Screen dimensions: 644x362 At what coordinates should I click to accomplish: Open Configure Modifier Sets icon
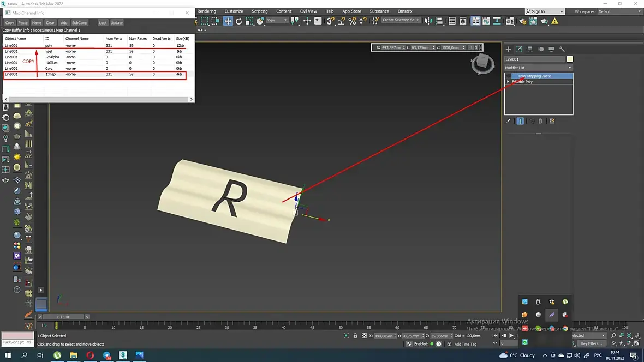[x=552, y=121]
